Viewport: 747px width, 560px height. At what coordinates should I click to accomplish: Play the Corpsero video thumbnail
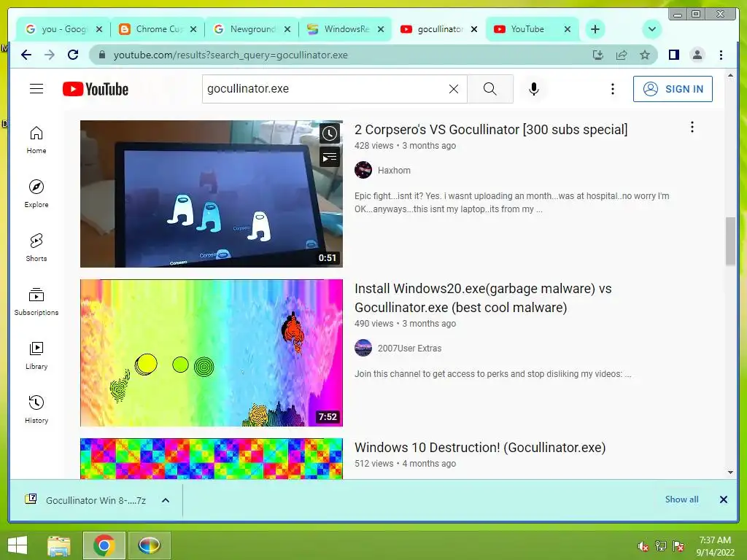pyautogui.click(x=211, y=194)
